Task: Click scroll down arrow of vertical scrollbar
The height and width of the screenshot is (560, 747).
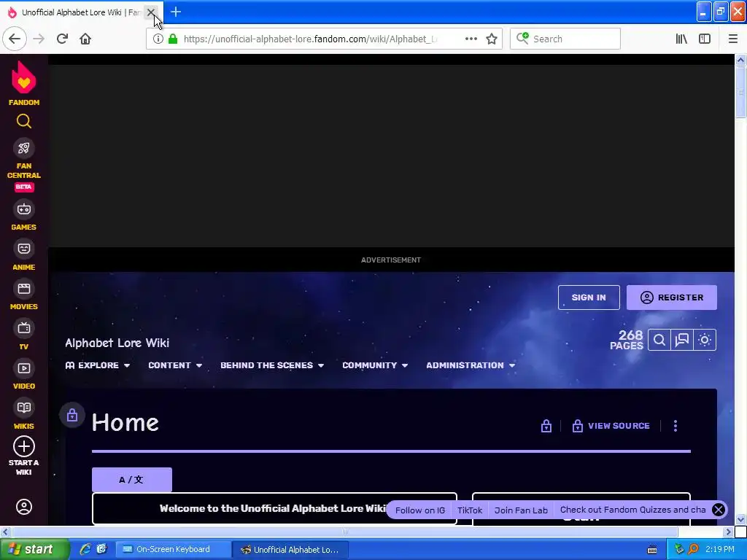Action: 740,519
